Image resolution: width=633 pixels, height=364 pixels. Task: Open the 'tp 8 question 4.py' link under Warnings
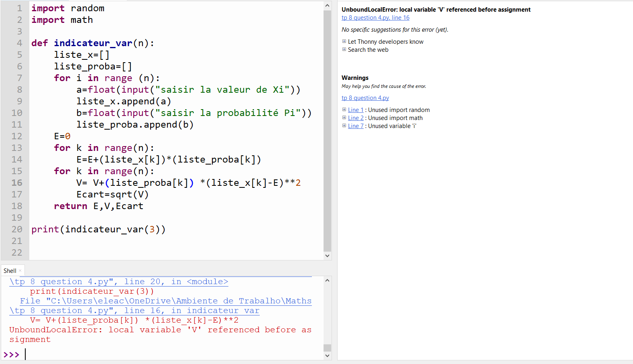pos(365,98)
